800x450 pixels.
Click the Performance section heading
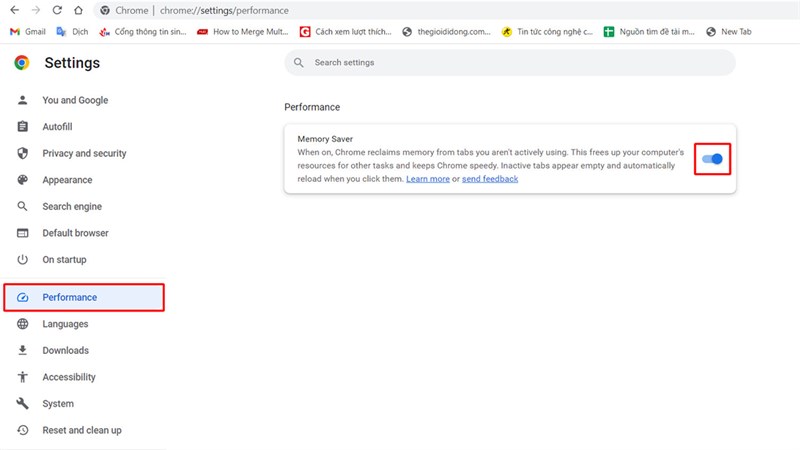point(312,107)
